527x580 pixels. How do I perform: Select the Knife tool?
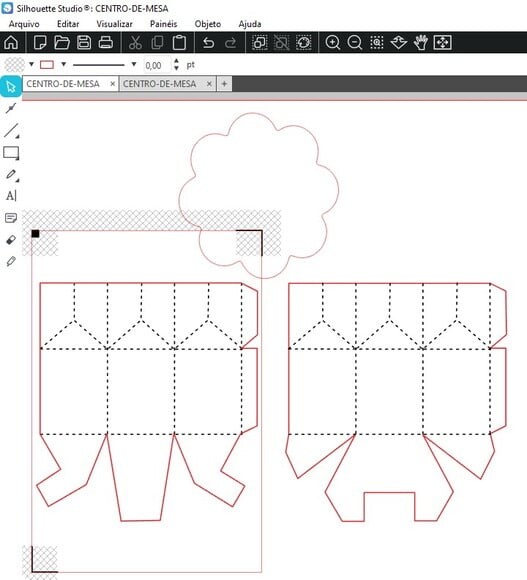coord(11,262)
